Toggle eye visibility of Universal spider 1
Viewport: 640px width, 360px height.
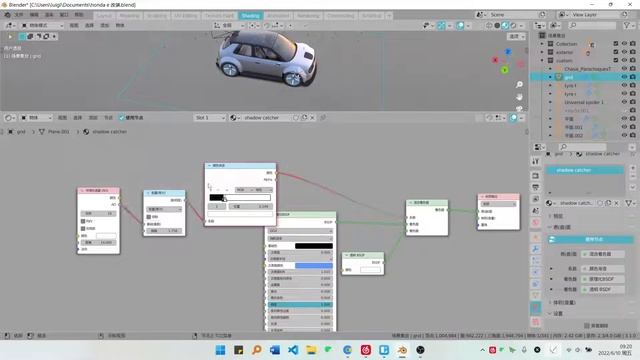(x=624, y=102)
